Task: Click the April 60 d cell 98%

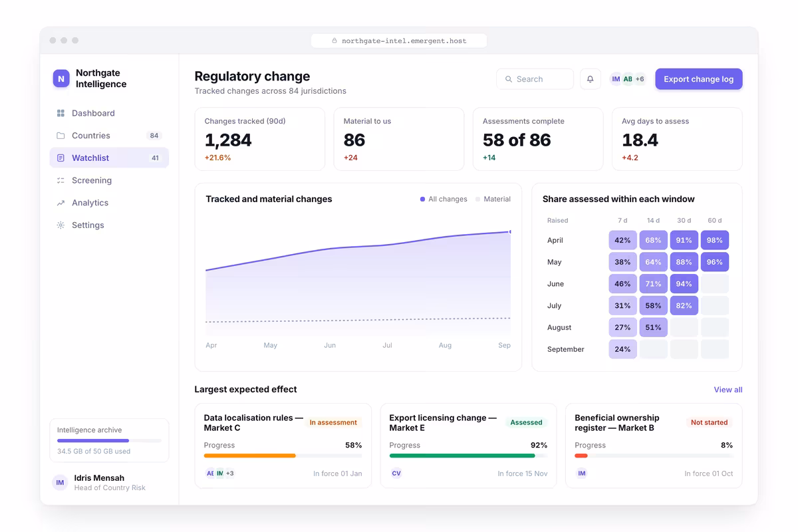Action: 715,241
